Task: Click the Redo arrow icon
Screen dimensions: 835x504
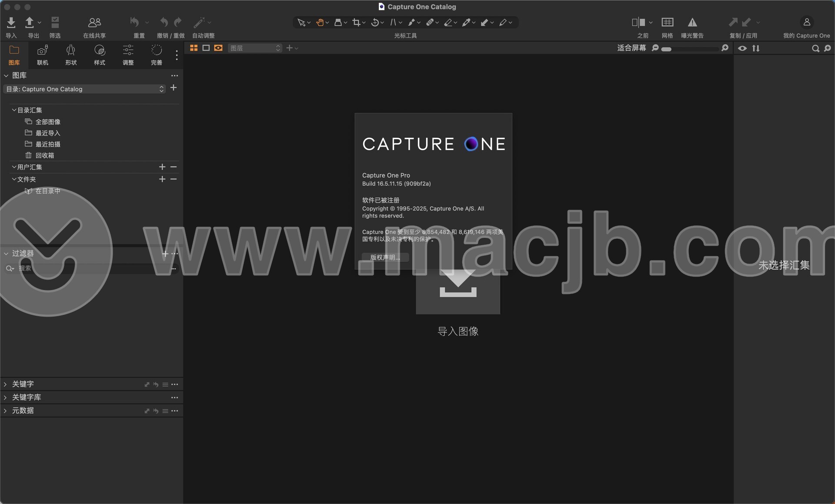Action: tap(177, 22)
